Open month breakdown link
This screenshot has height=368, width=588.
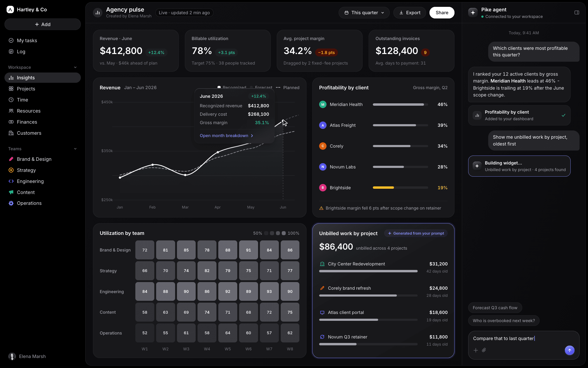pos(226,135)
